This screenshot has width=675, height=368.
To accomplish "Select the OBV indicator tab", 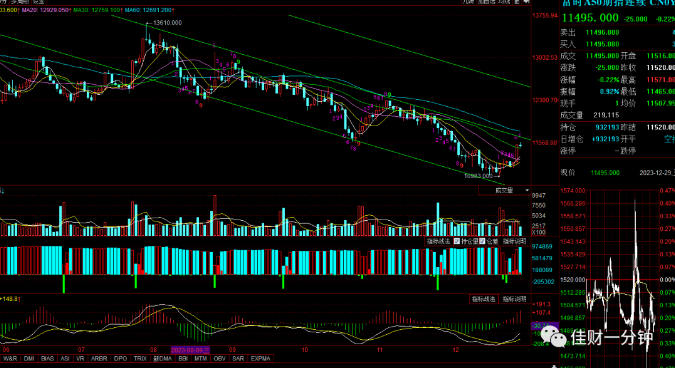I will (220, 358).
